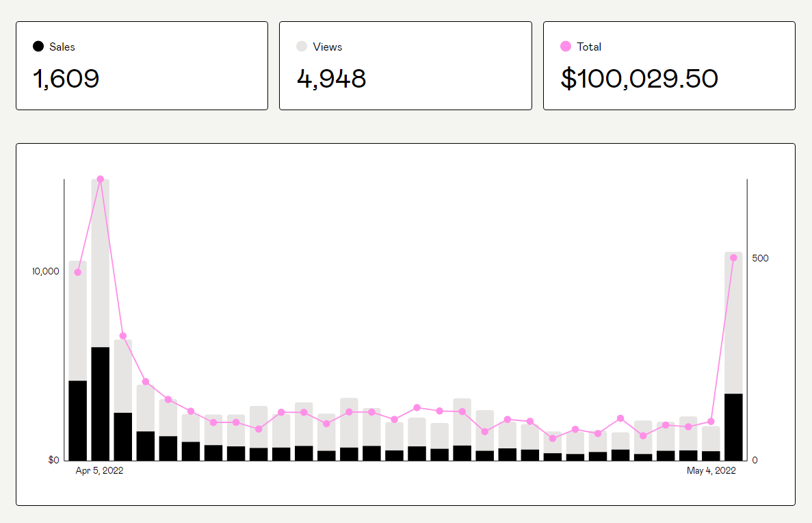This screenshot has height=523, width=812.
Task: Click the grey Views legend dot
Action: click(x=302, y=47)
